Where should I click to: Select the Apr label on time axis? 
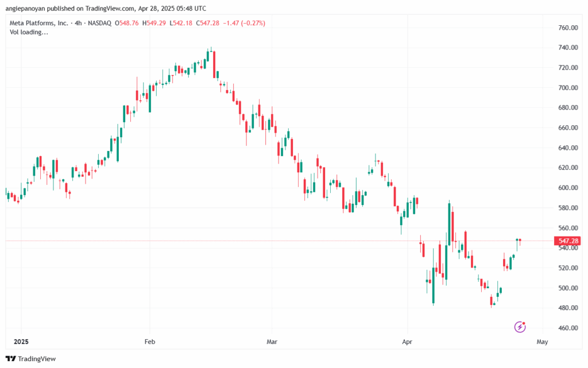click(407, 342)
